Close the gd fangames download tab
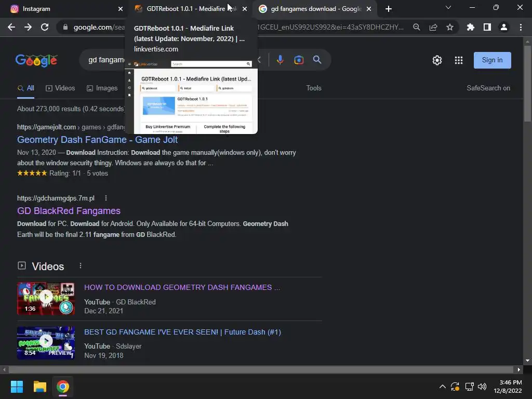This screenshot has height=399, width=532. click(369, 9)
